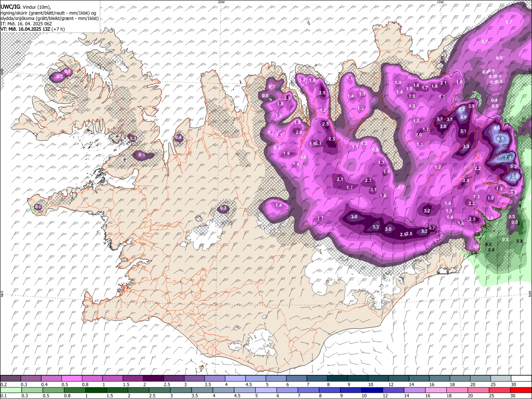Pick the lightest green swatch starting lower legend
532x399 pixels.
pos(11,390)
